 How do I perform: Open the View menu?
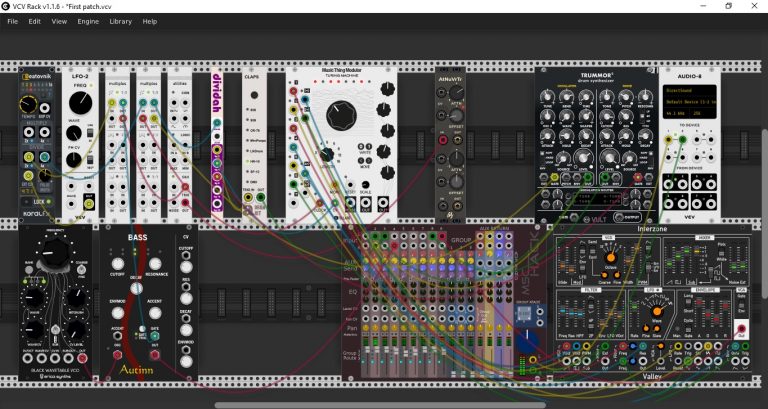59,21
